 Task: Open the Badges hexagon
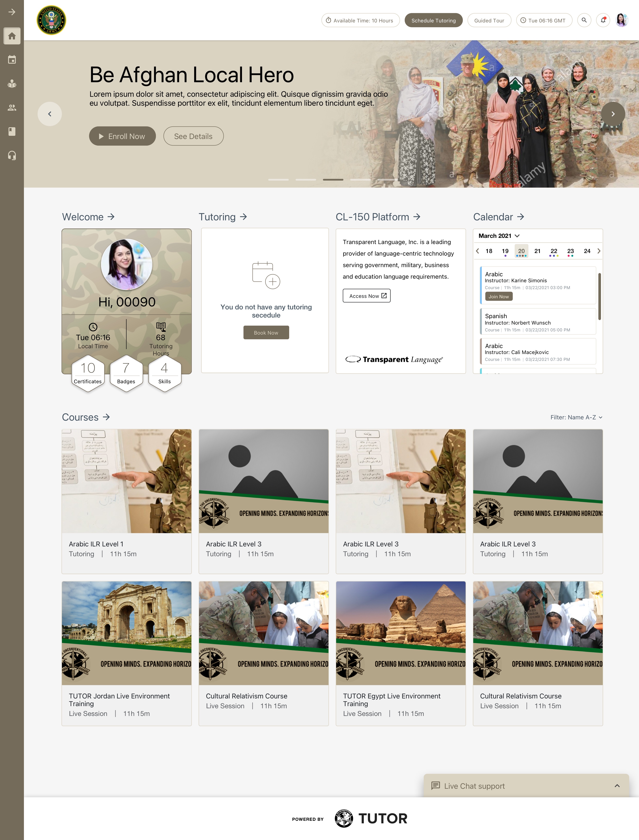coord(126,373)
